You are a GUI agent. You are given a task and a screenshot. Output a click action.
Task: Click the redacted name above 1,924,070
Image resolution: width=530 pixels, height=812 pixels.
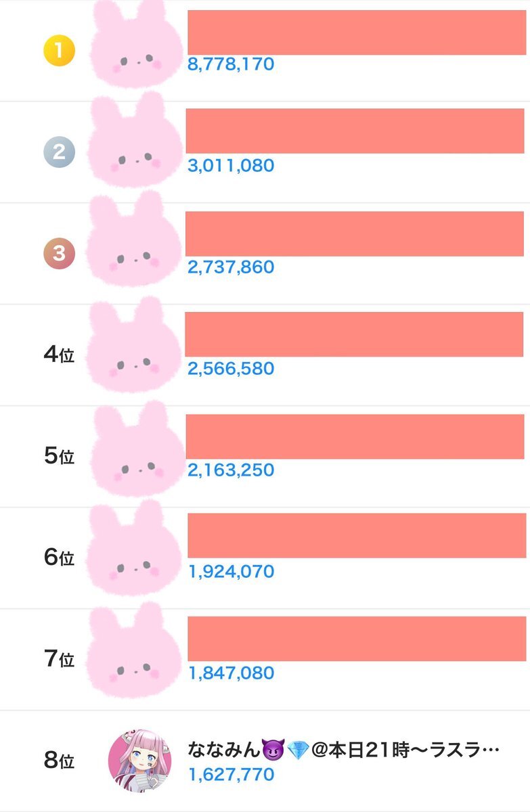(x=357, y=535)
